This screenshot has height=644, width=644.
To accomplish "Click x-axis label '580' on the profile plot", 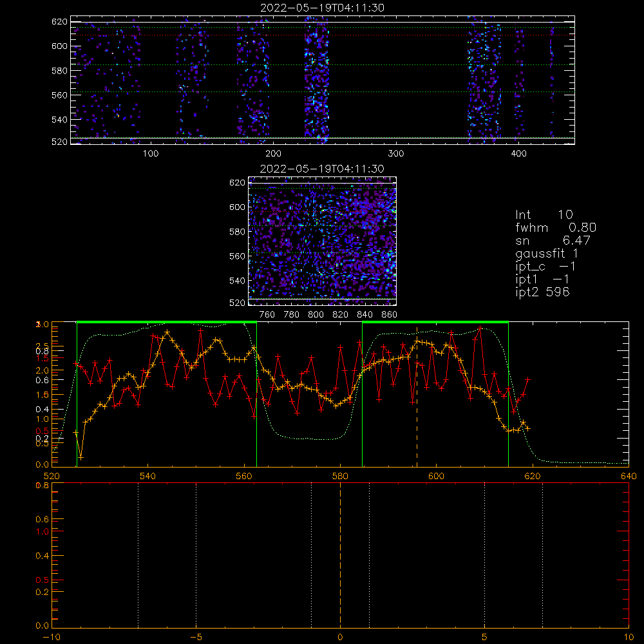I will coord(340,476).
